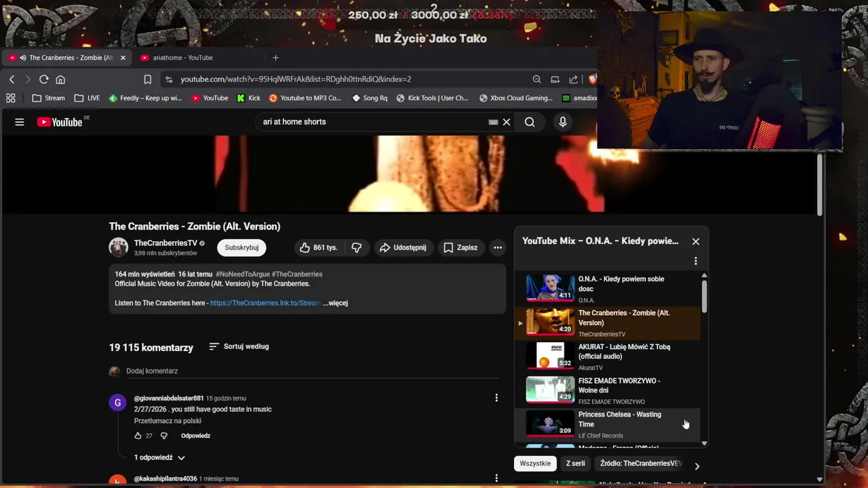
Task: Open the Song Rq bookmark
Action: pos(370,98)
